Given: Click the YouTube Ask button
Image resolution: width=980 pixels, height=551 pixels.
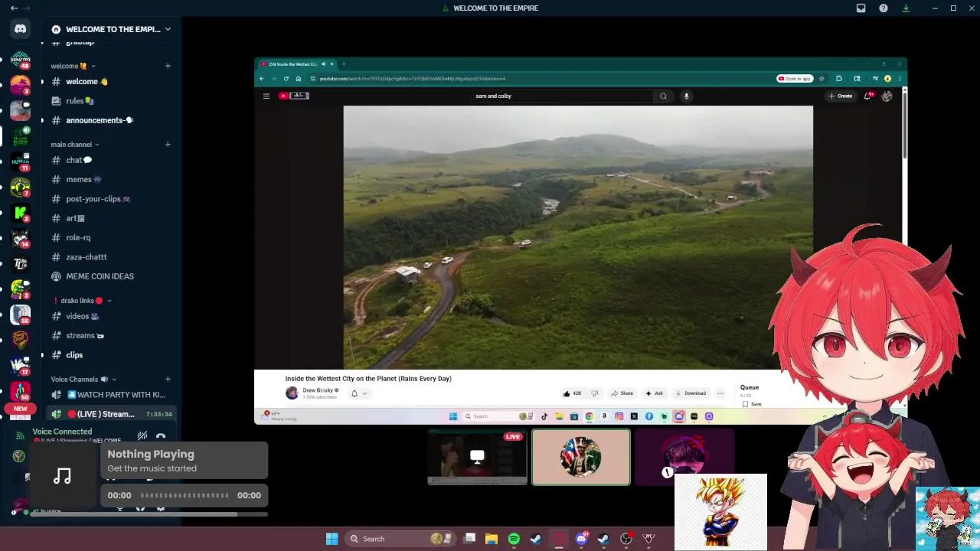Looking at the screenshot, I should [655, 393].
